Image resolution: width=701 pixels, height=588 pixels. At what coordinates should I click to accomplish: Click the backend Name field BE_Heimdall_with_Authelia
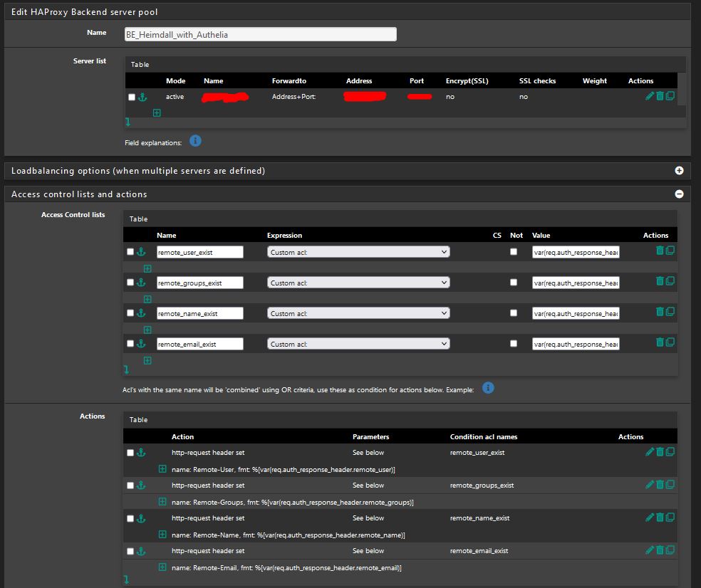coord(261,33)
